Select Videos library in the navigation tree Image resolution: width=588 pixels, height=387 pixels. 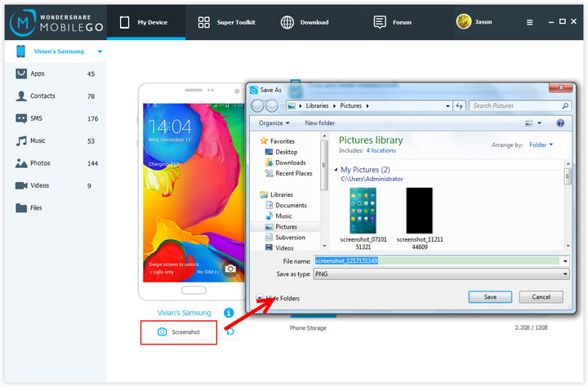click(279, 248)
